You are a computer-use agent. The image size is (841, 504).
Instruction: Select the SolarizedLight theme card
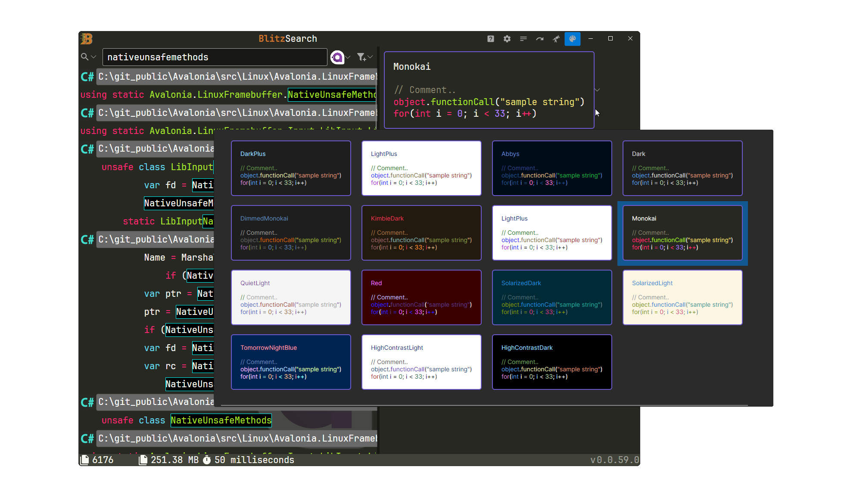pyautogui.click(x=682, y=297)
